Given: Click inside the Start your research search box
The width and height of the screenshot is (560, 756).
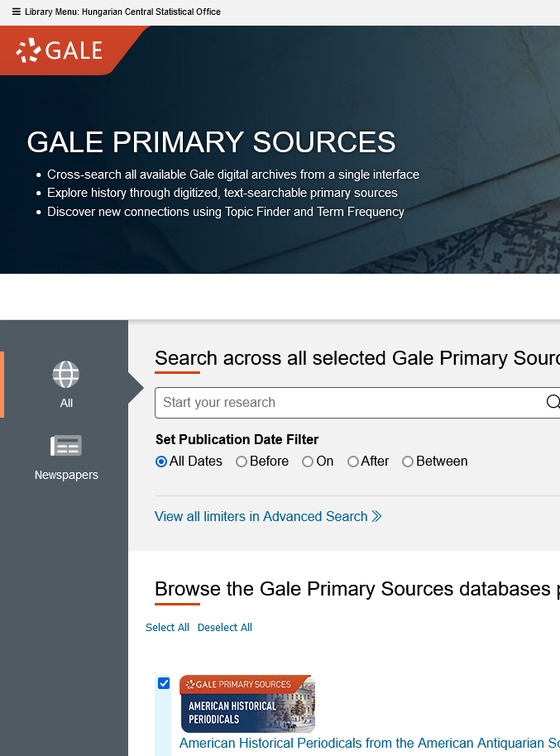Looking at the screenshot, I should (x=331, y=403).
